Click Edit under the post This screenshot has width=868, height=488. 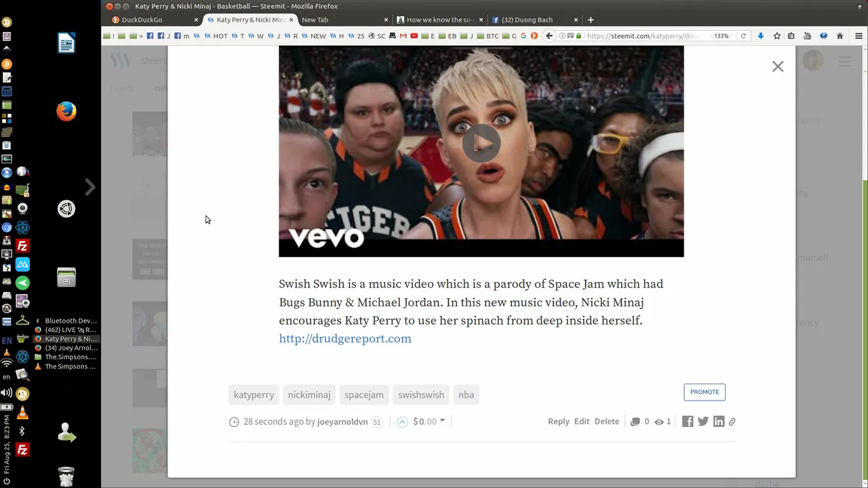coord(582,422)
